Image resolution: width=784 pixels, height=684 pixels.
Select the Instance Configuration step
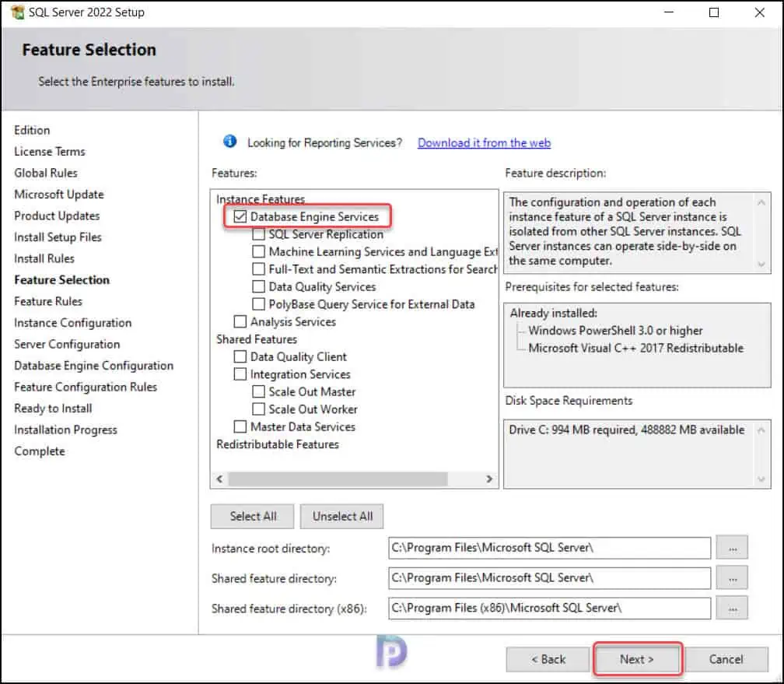click(x=72, y=323)
